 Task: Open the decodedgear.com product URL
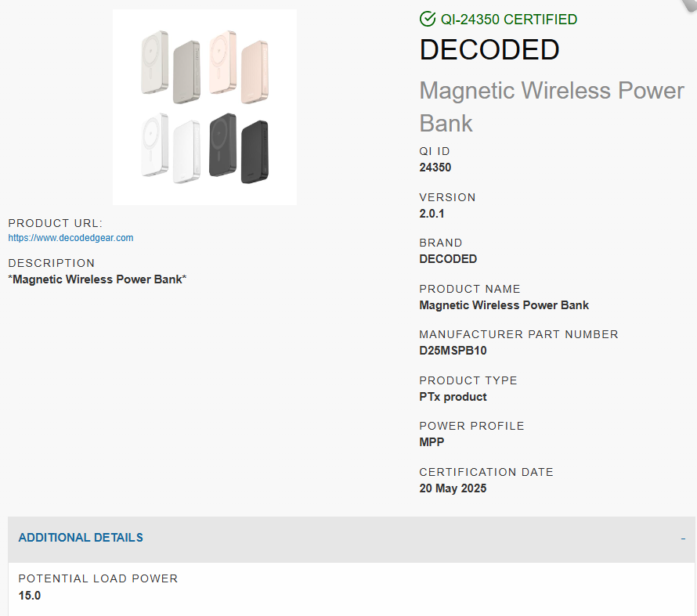[x=70, y=238]
